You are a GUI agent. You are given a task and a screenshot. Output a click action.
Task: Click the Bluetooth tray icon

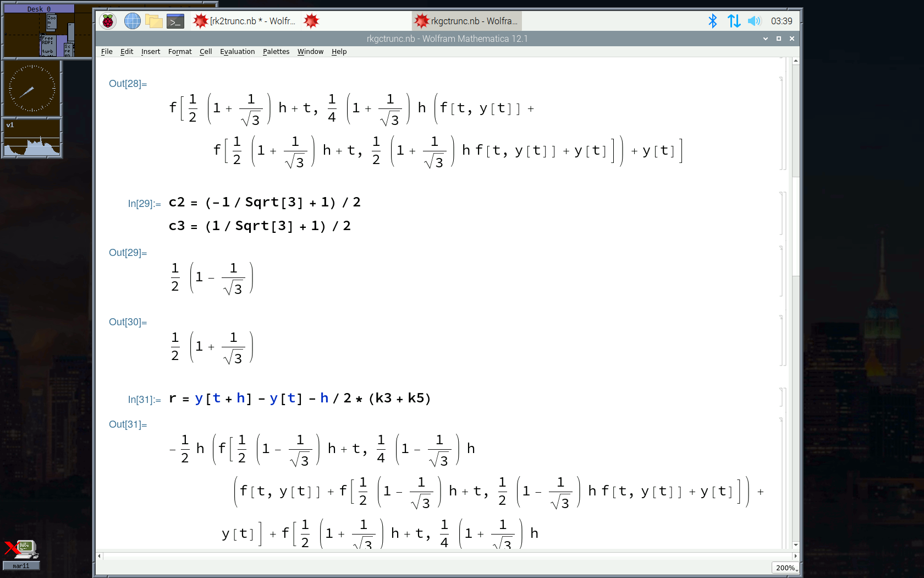pos(713,21)
